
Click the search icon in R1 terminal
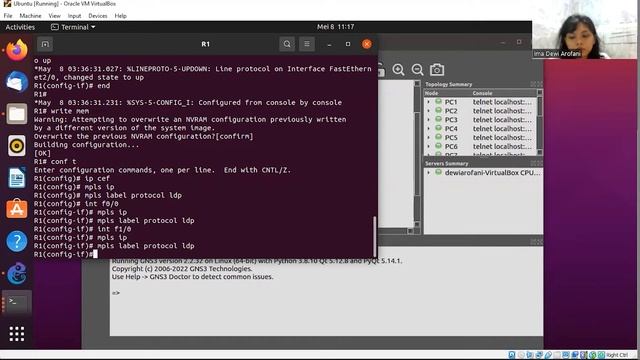[287, 44]
